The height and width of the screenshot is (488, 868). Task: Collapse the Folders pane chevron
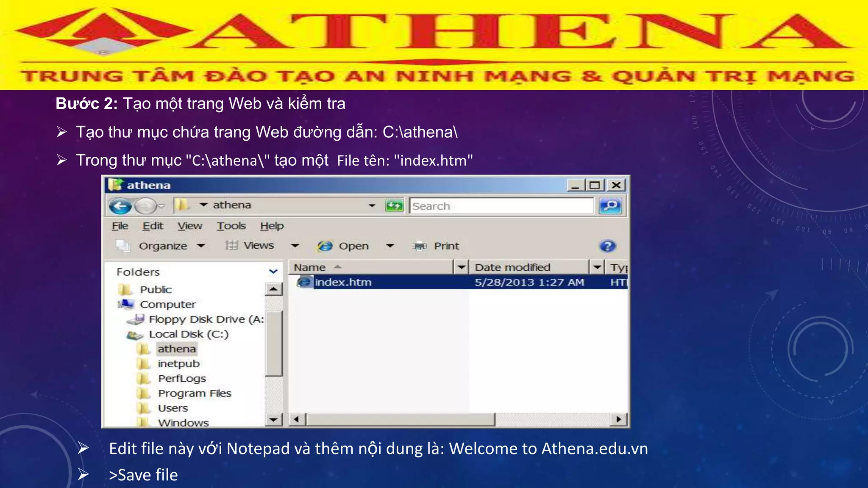[x=273, y=272]
